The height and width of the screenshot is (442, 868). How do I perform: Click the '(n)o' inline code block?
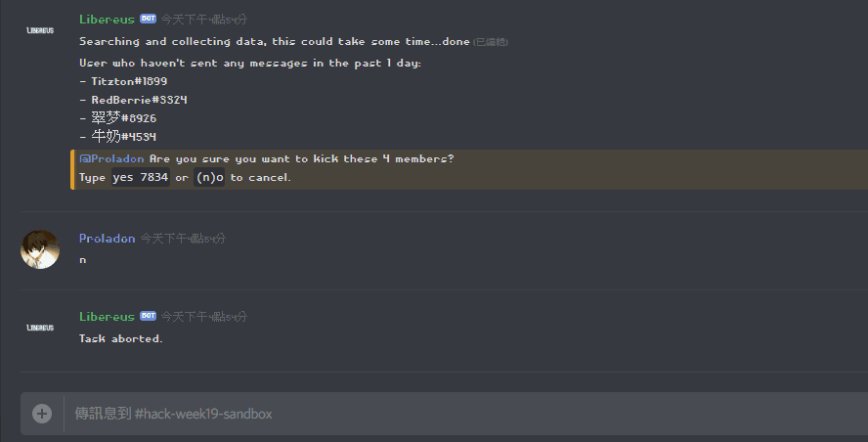click(209, 177)
